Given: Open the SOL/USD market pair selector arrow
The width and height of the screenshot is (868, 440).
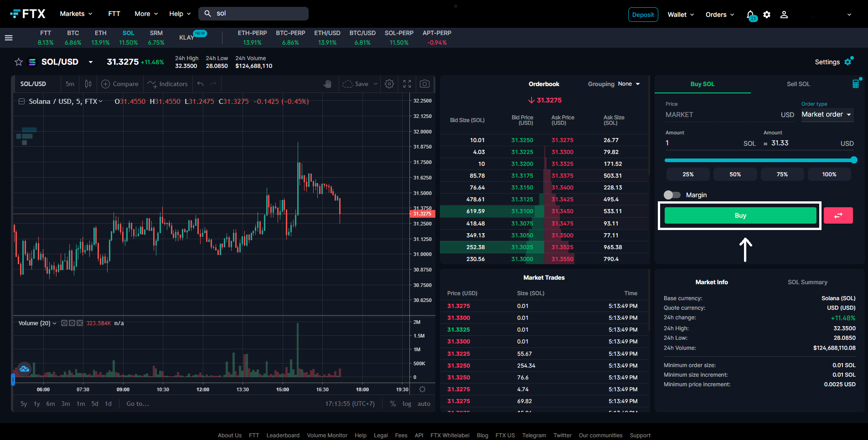Looking at the screenshot, I should [91, 62].
